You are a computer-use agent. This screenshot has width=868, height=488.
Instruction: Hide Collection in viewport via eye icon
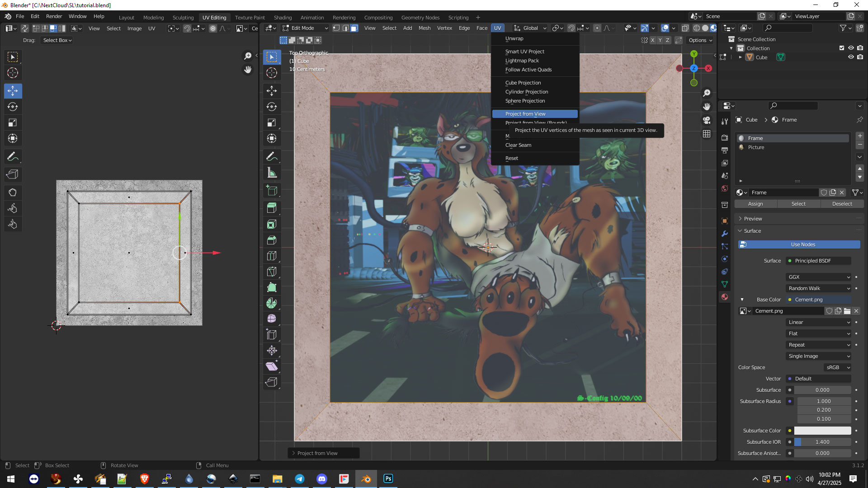851,48
